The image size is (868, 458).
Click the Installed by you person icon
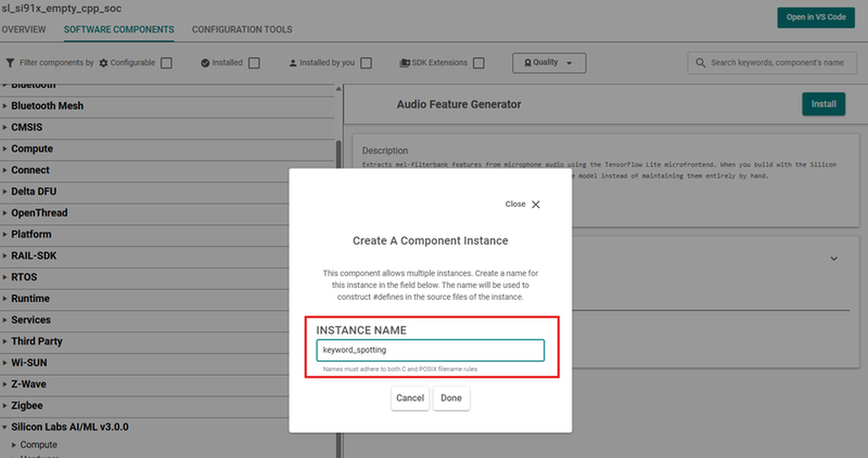pos(293,63)
